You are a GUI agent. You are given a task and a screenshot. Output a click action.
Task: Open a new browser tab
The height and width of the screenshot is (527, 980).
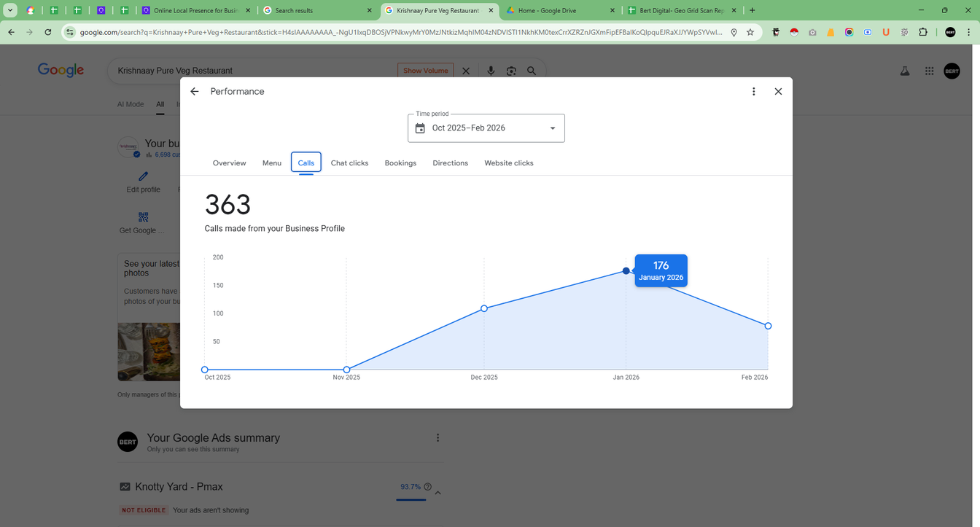[752, 10]
